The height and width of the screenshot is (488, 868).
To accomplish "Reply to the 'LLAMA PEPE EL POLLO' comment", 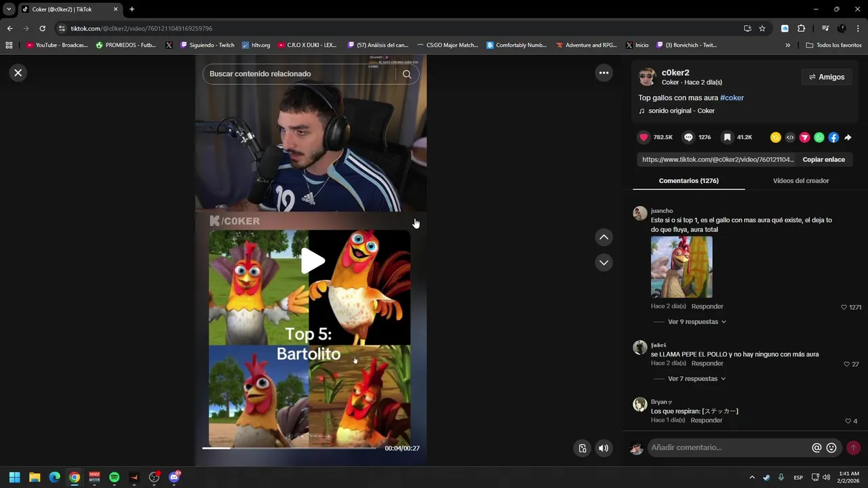I will [707, 363].
